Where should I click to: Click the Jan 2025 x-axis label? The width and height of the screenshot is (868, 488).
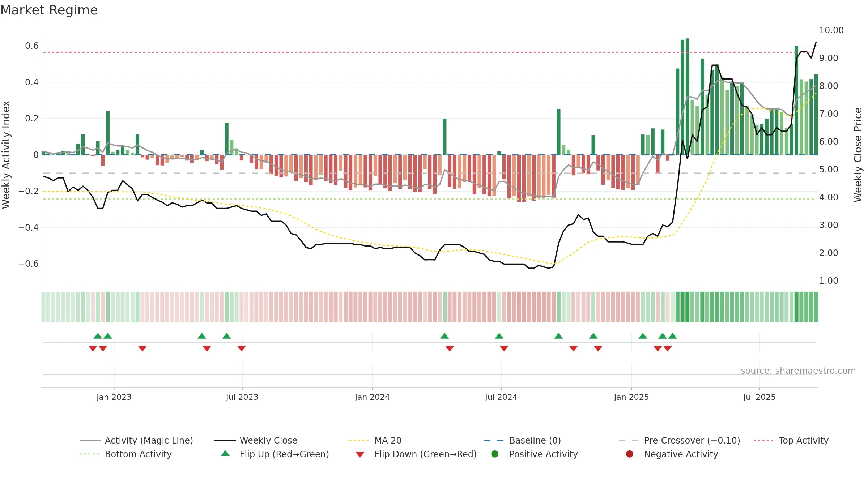(x=631, y=397)
